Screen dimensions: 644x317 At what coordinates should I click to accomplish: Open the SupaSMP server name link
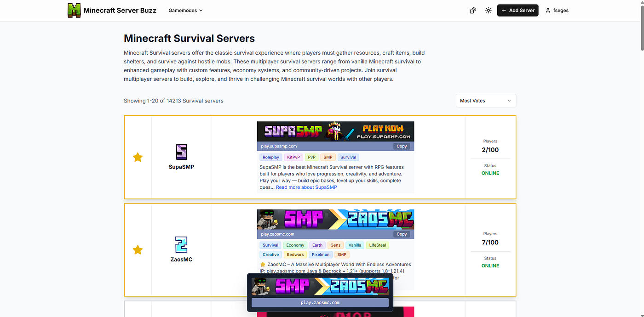(x=181, y=167)
